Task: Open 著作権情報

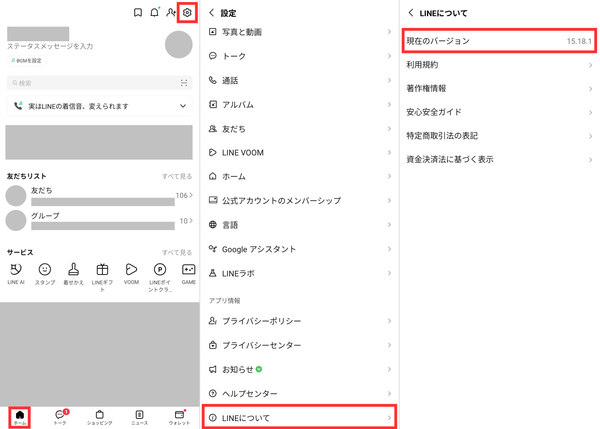Action: tap(499, 88)
